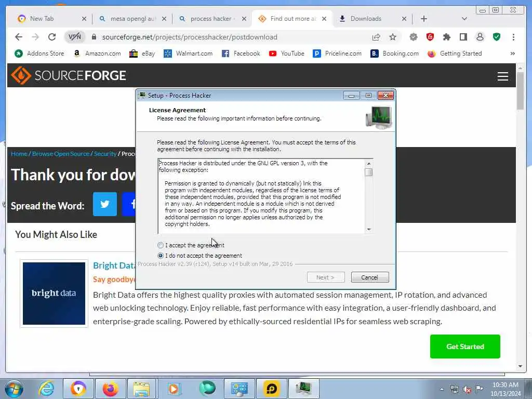Click the Next button in setup
Image resolution: width=532 pixels, height=399 pixels.
point(326,277)
